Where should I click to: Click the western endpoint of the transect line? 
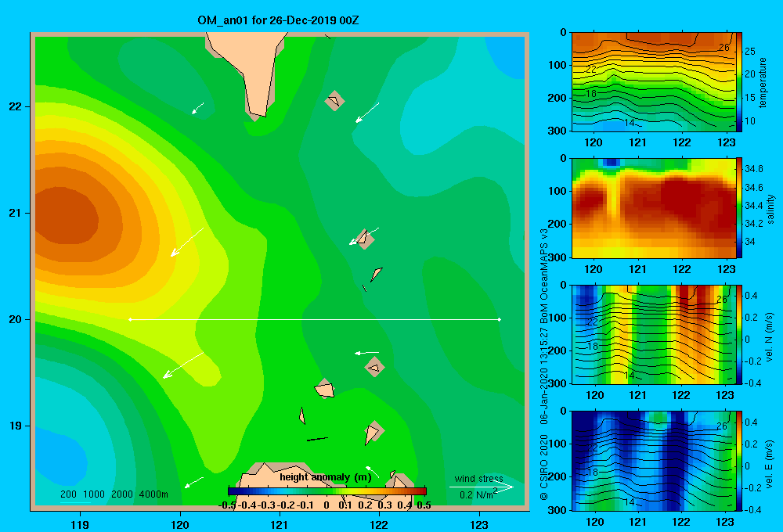(130, 319)
